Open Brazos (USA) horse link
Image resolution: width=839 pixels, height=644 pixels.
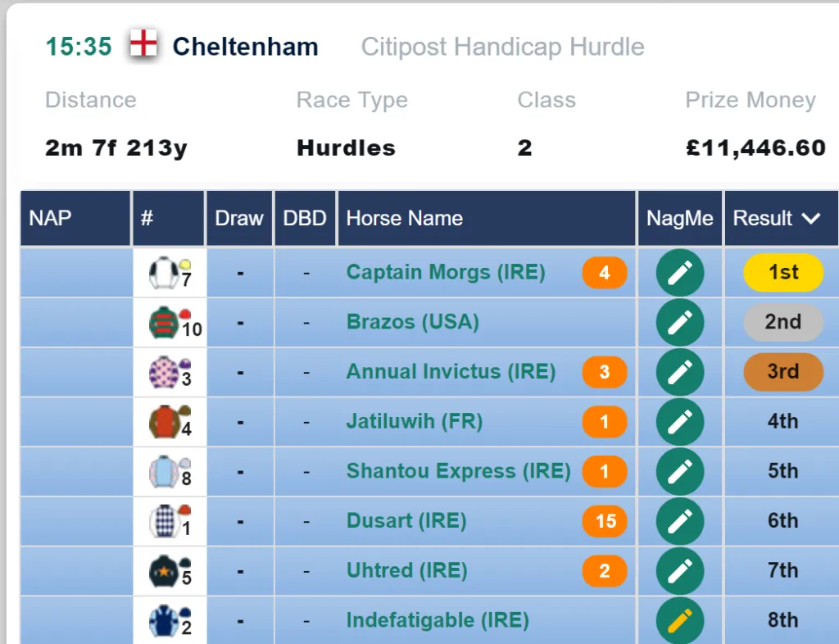[413, 322]
